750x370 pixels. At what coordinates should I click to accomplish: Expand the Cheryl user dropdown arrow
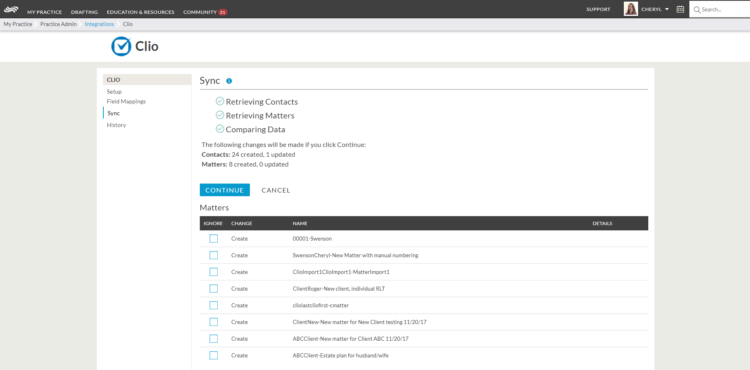pyautogui.click(x=667, y=9)
